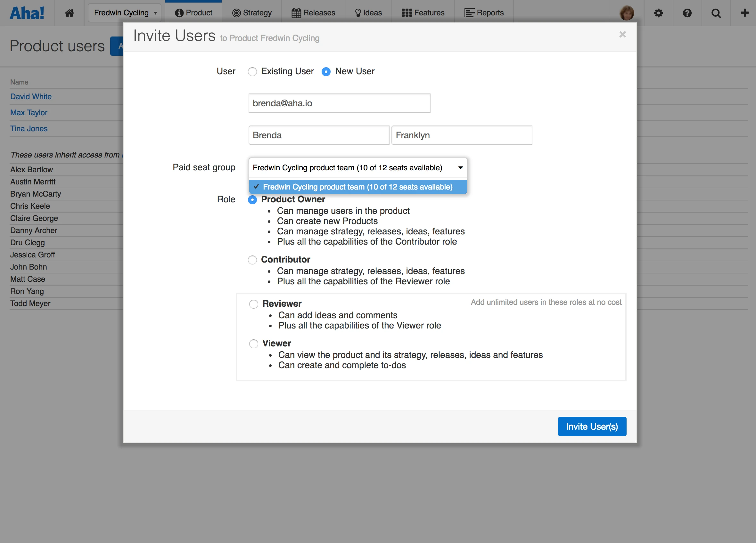756x543 pixels.
Task: Select the Existing User radio button
Action: click(x=252, y=72)
